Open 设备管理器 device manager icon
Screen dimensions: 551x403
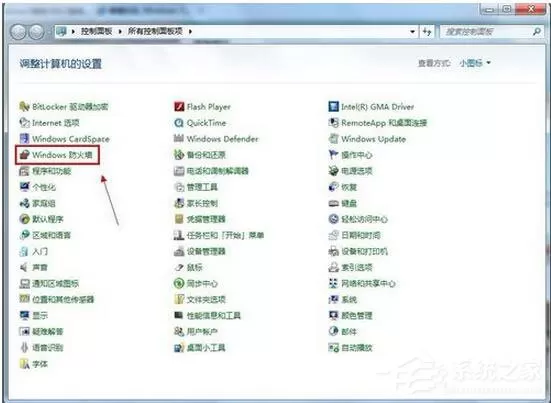tap(179, 251)
